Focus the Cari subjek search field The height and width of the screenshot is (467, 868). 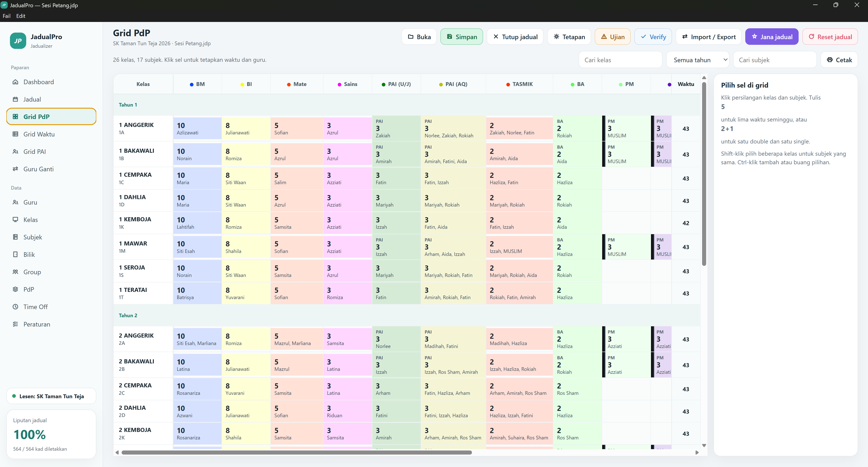[x=775, y=60]
